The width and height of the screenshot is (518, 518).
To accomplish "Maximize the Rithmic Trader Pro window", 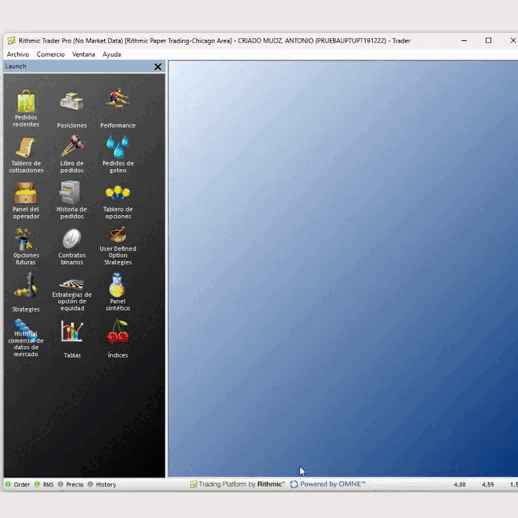I will 488,40.
